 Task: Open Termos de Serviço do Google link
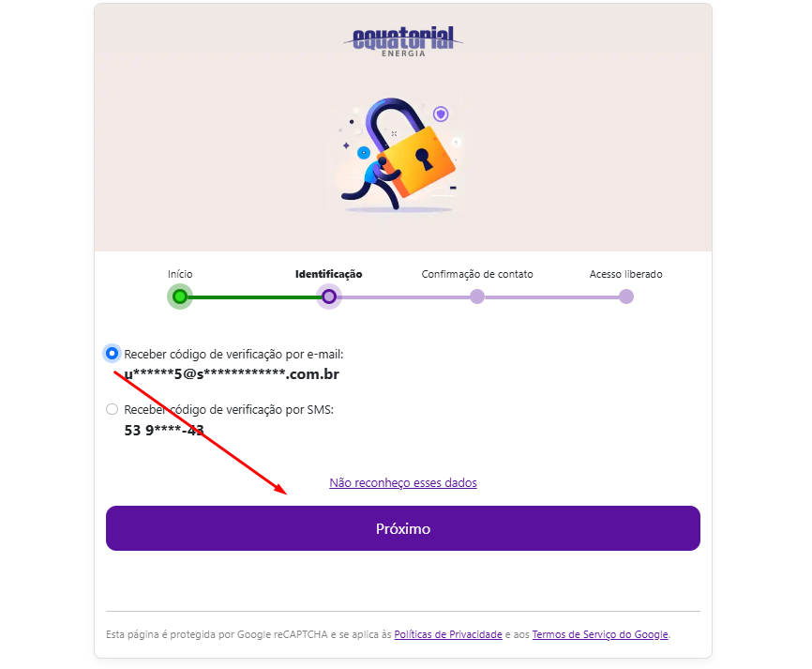pos(600,634)
